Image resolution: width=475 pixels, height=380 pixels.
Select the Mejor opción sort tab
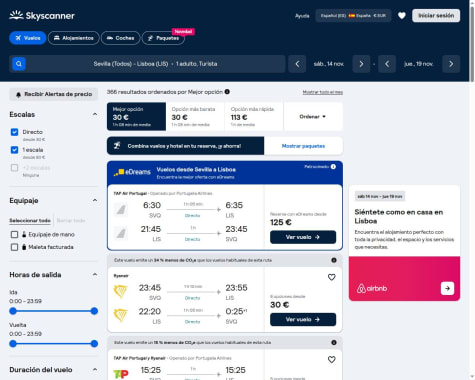(136, 117)
